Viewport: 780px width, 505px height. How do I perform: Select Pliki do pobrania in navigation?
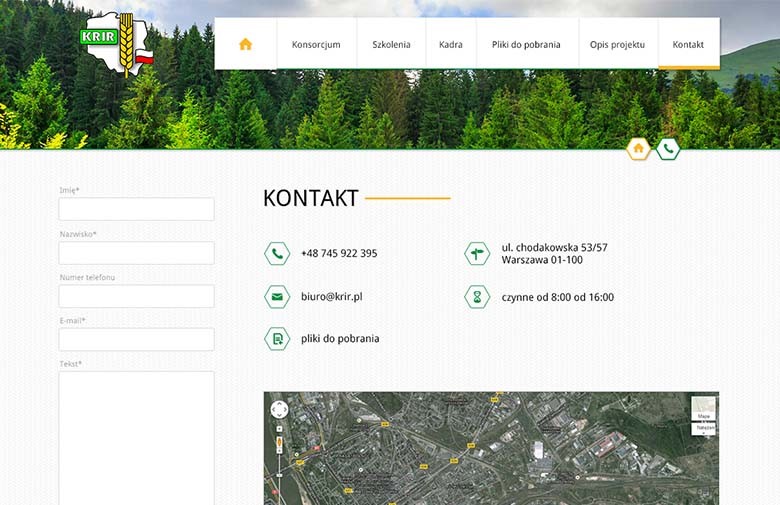point(526,45)
